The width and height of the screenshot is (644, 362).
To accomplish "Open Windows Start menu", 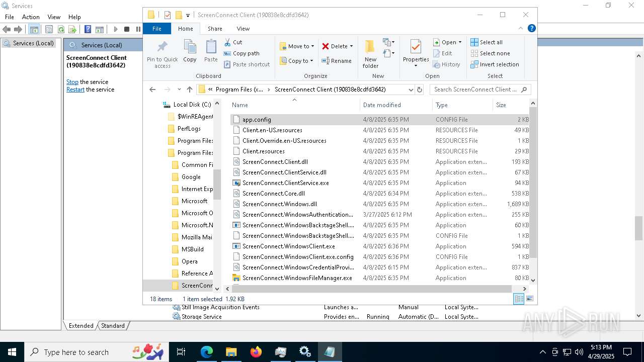I will pos(12,352).
